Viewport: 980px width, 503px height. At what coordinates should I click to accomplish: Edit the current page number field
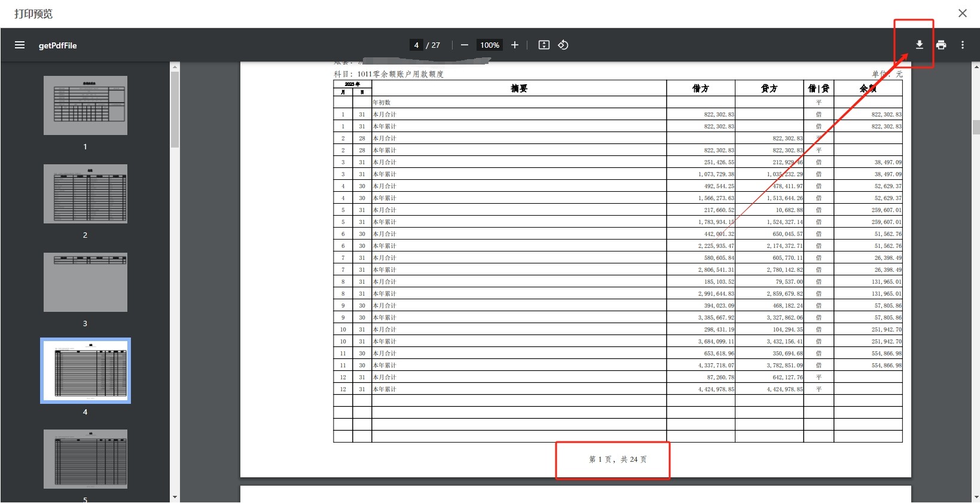416,45
